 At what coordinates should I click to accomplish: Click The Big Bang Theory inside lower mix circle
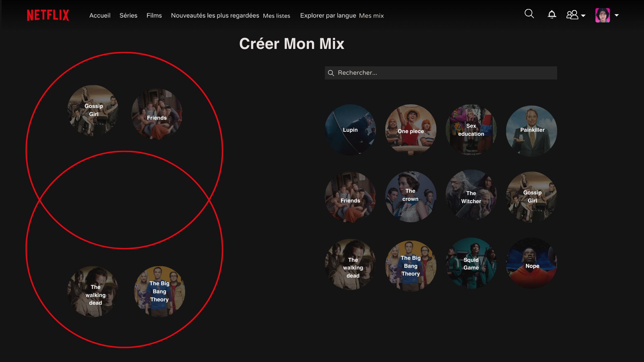coord(159,292)
